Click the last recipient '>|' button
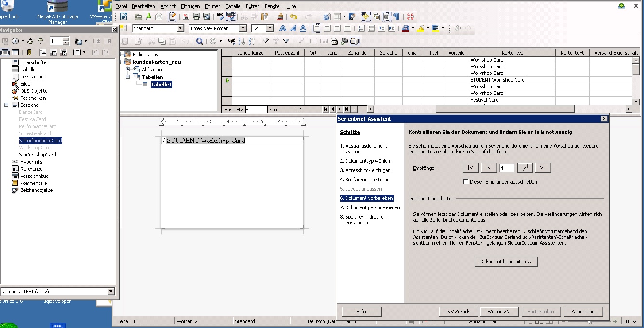Viewport: 644px width, 328px height. click(x=543, y=168)
